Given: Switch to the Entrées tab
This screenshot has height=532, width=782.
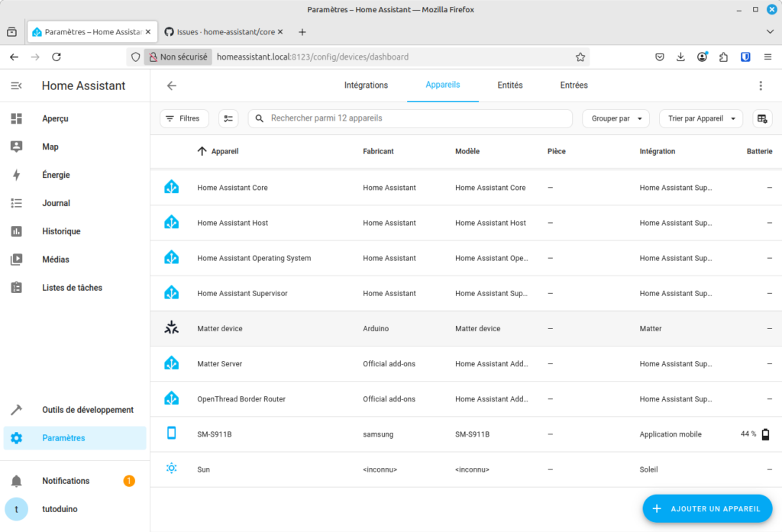Looking at the screenshot, I should (574, 85).
